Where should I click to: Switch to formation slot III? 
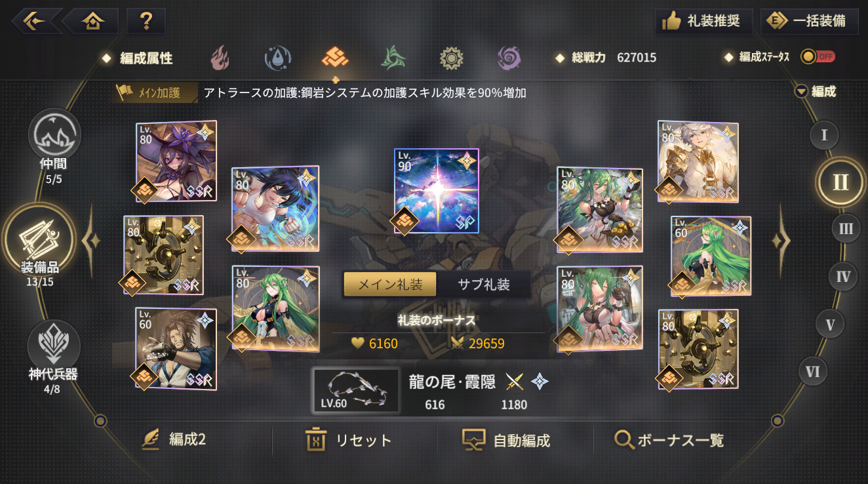846,229
